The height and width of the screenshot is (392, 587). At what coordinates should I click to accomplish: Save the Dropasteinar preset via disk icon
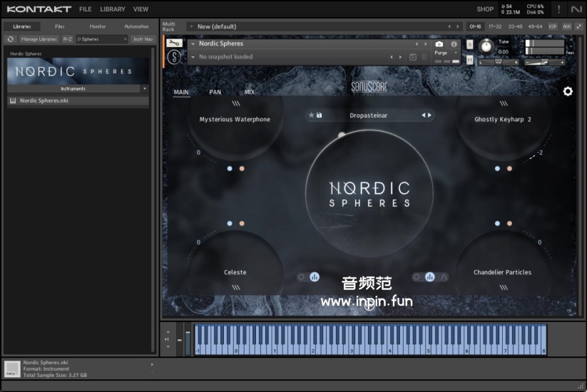[x=320, y=115]
